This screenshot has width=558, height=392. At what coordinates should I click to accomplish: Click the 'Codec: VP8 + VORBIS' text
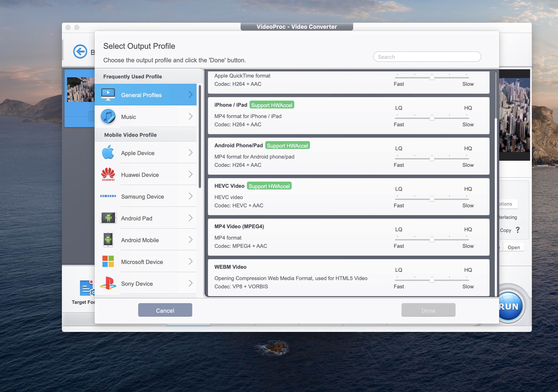pos(241,286)
